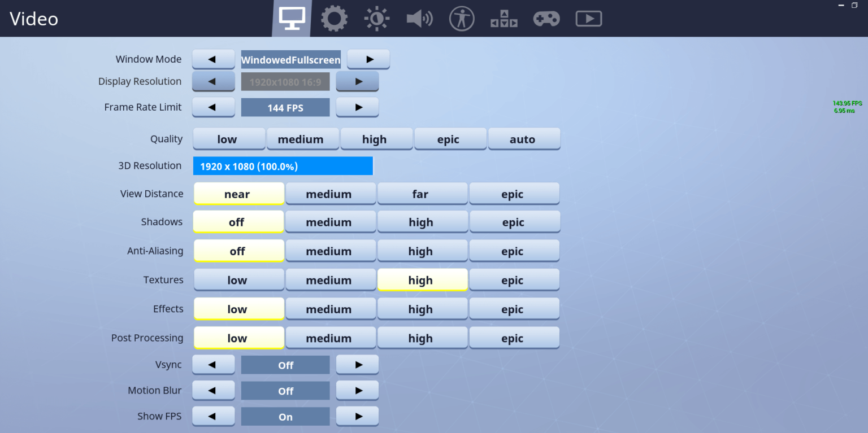Open the Accessibility settings tab
This screenshot has width=868, height=433.
[462, 19]
